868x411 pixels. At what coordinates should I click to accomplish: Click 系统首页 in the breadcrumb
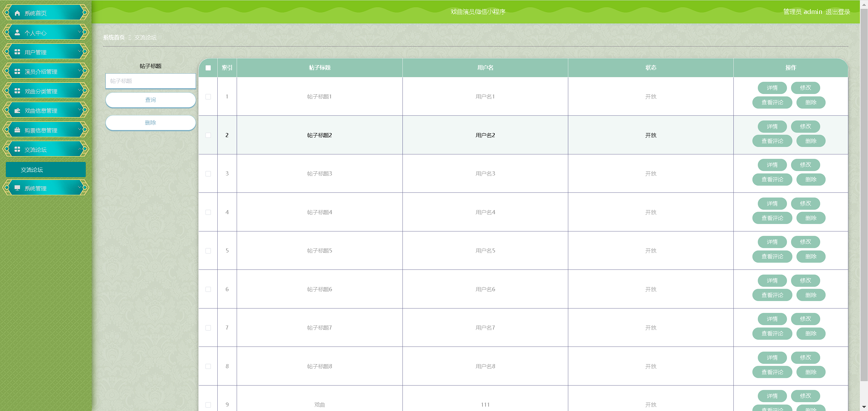tap(114, 37)
